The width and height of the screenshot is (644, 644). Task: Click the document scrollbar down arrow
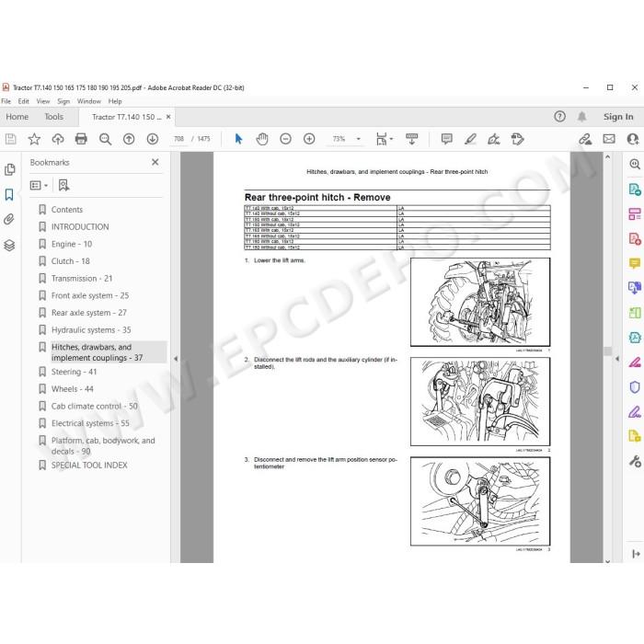click(x=607, y=560)
